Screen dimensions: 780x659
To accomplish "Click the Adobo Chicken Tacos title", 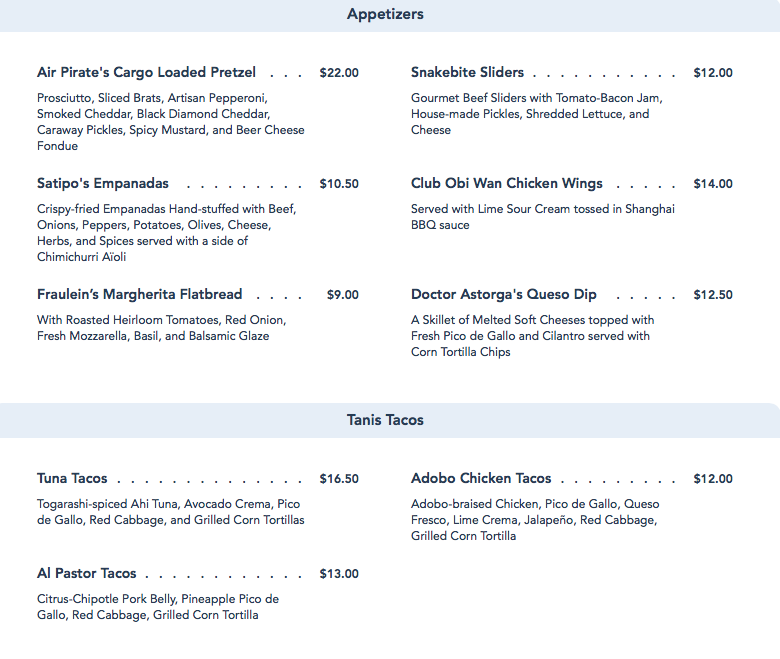I will coord(481,478).
